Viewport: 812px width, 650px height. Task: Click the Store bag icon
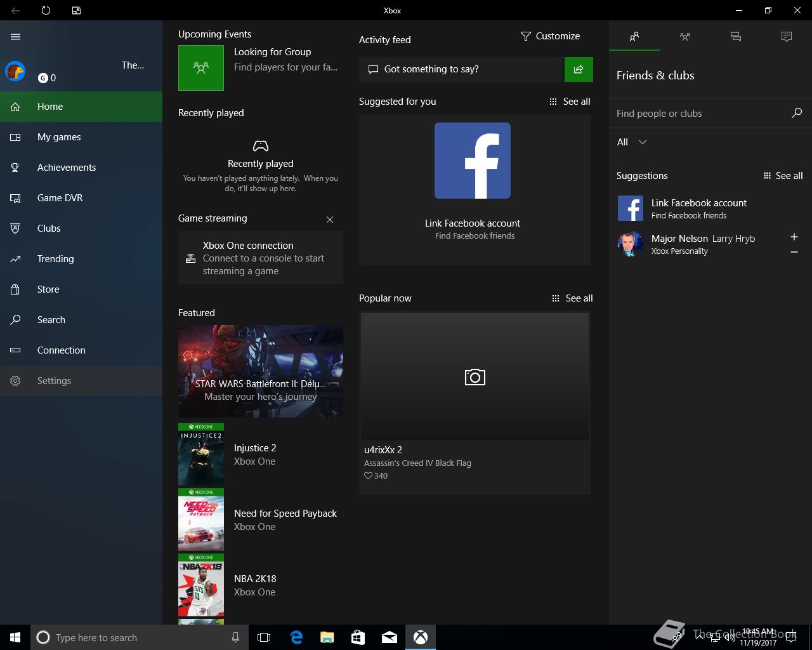tap(15, 289)
